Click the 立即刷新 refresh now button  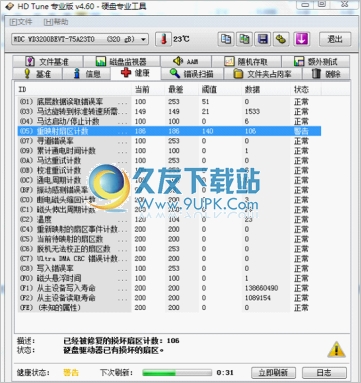(x=273, y=372)
